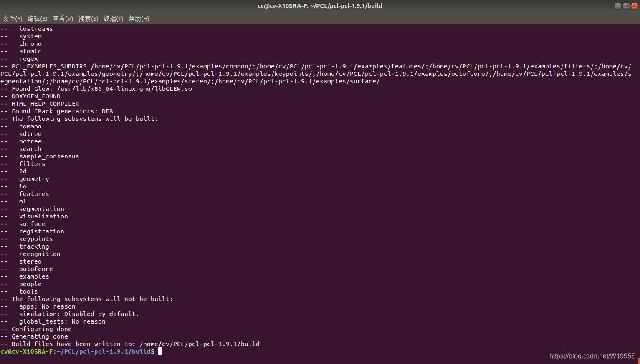
Task: Open the 编辑(E) menu
Action: [38, 19]
